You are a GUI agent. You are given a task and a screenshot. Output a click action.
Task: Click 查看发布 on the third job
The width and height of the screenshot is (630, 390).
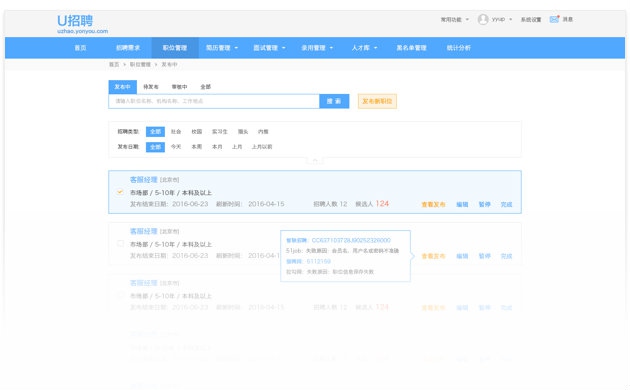tap(433, 308)
